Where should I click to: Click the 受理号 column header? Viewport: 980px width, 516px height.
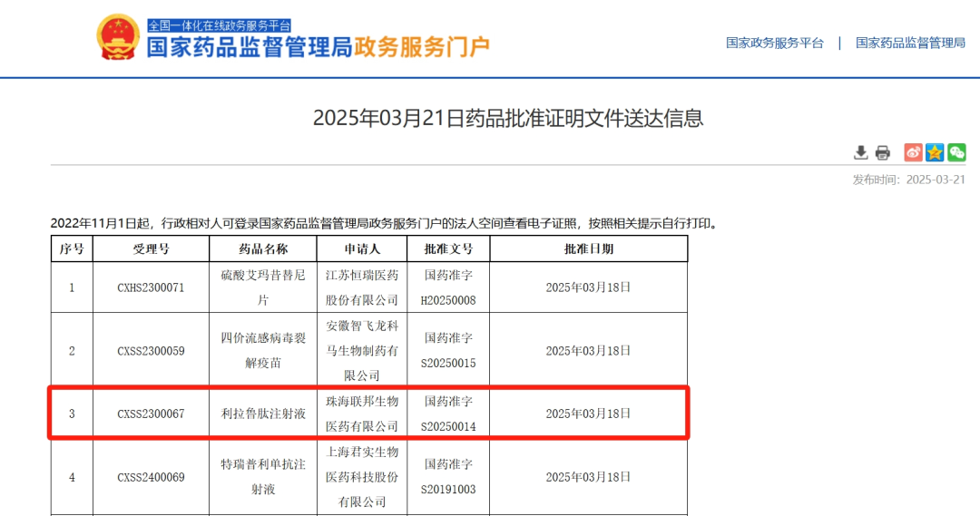coord(151,248)
